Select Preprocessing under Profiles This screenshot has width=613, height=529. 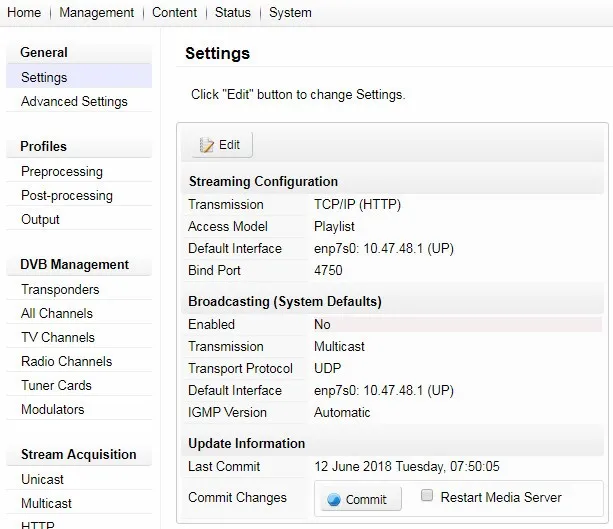pos(62,171)
